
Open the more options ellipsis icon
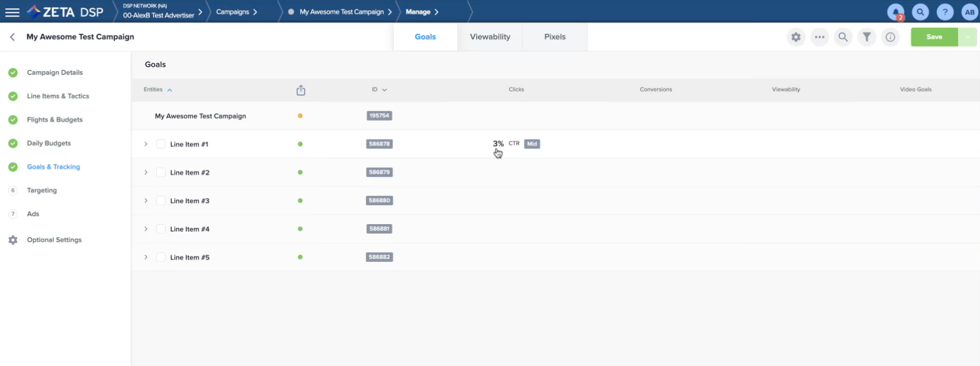820,37
